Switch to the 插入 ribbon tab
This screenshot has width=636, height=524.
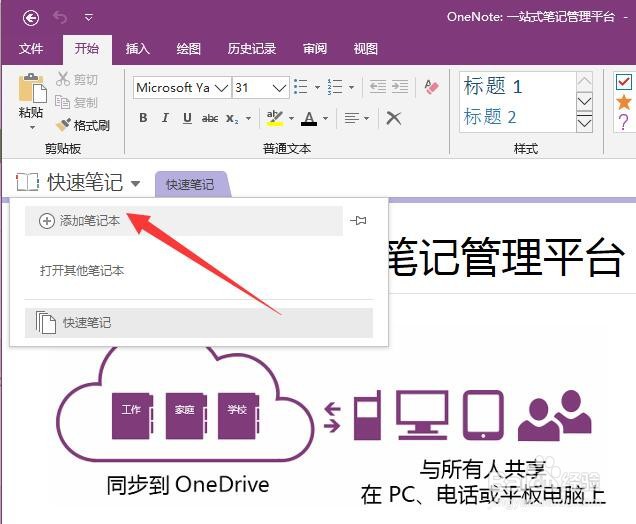[x=138, y=49]
